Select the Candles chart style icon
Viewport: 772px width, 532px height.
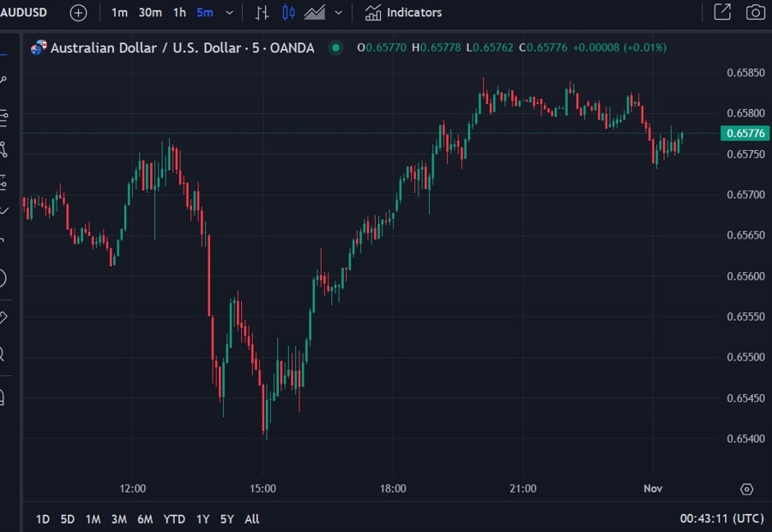coord(288,13)
